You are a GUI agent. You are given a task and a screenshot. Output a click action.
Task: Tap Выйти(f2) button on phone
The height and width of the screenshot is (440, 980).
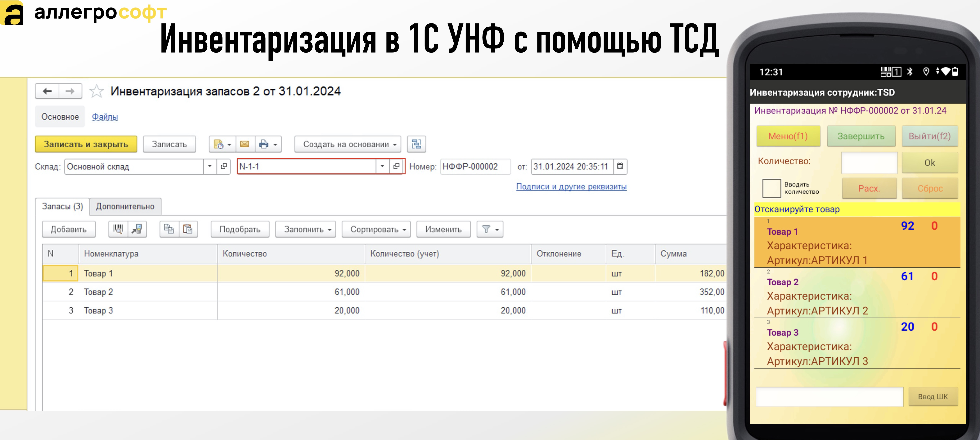click(x=929, y=136)
